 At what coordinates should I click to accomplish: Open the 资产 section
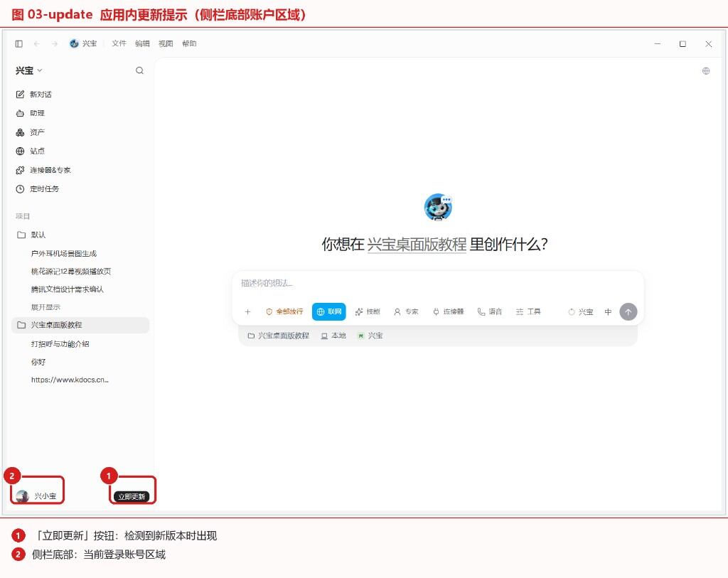point(79,132)
